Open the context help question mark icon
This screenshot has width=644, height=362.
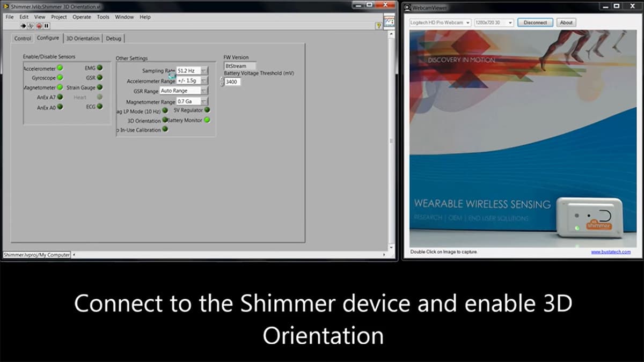click(379, 25)
